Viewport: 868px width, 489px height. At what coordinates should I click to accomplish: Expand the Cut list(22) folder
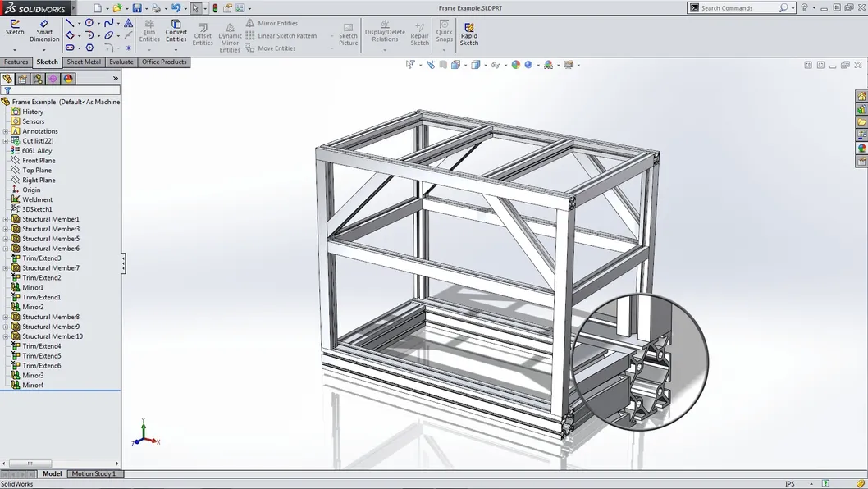(7, 140)
